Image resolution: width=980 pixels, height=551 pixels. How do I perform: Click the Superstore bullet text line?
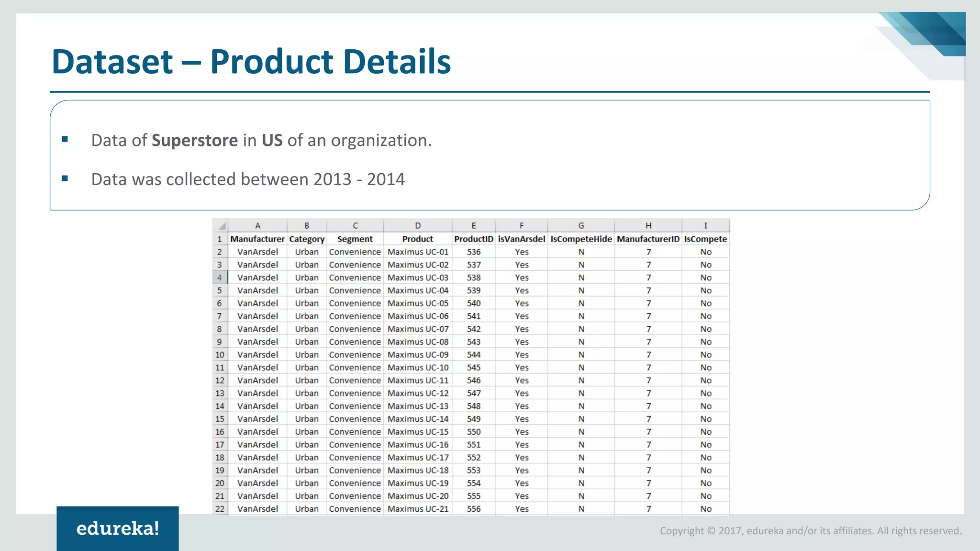coord(261,140)
